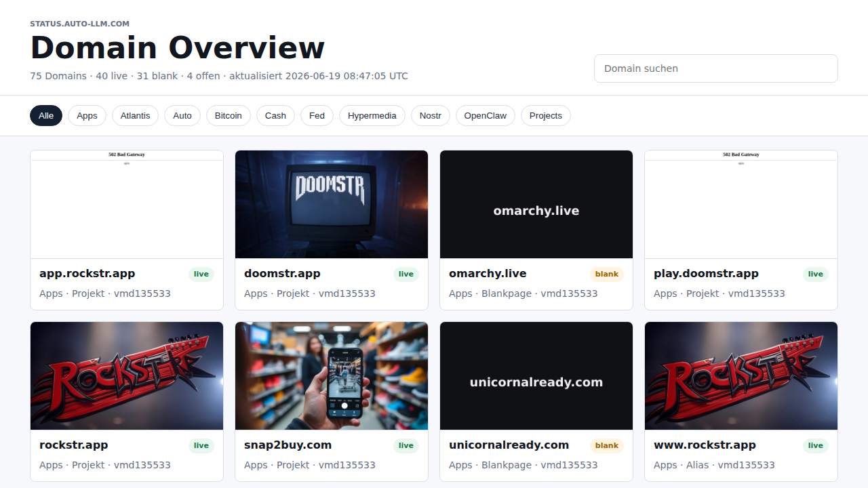The height and width of the screenshot is (488, 868).
Task: Open the rockstr.app guitar logo thumbnail
Action: (127, 375)
